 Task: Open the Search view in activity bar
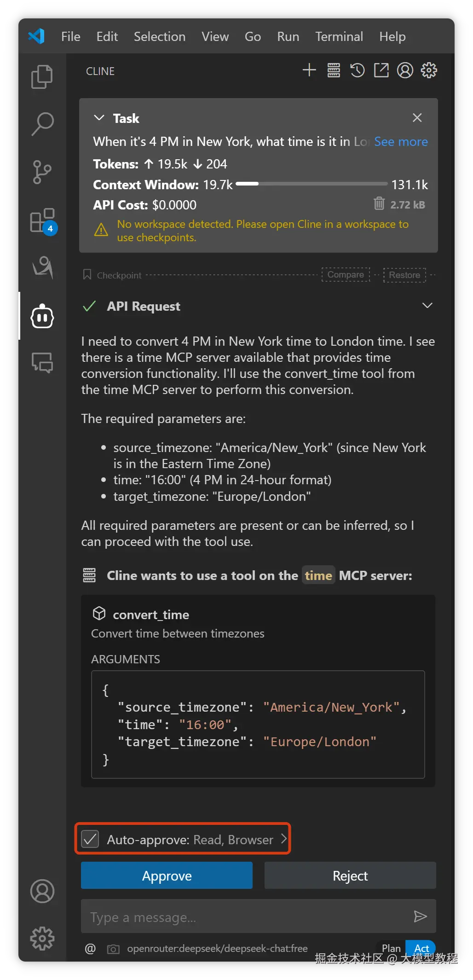42,124
